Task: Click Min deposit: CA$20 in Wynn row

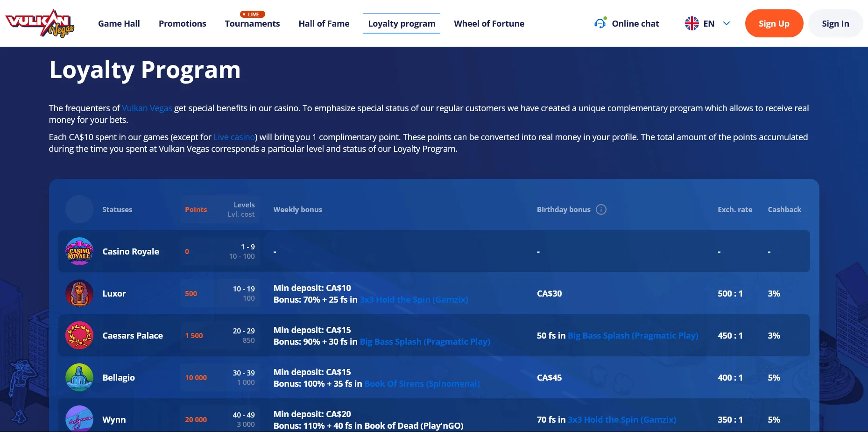Action: tap(312, 414)
